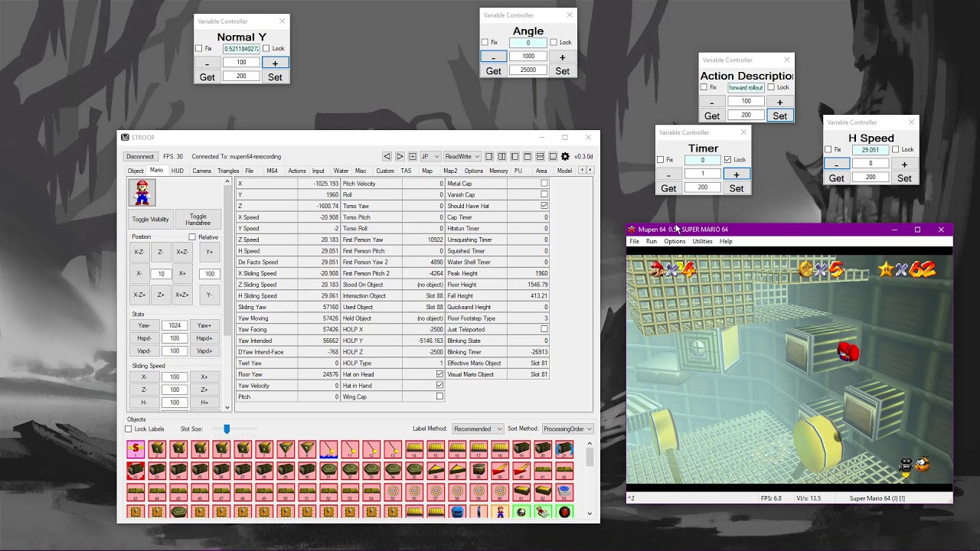Click the Toggle Handsfree button

[198, 220]
